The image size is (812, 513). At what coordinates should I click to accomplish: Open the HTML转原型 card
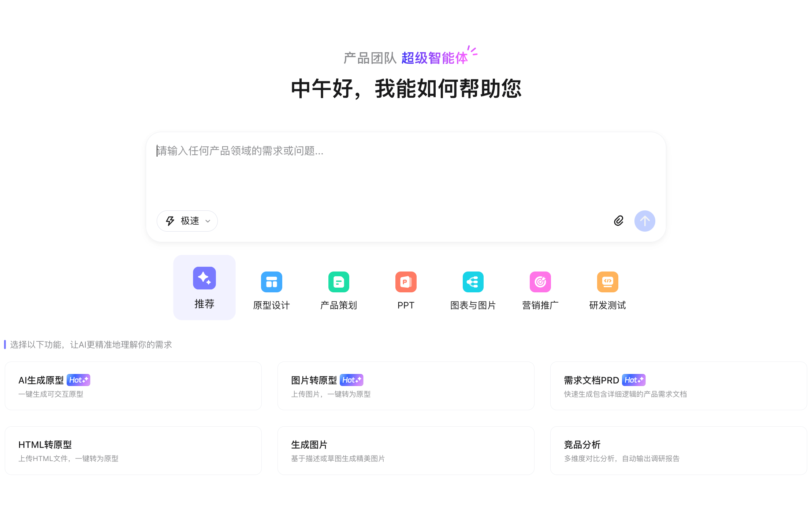click(133, 450)
